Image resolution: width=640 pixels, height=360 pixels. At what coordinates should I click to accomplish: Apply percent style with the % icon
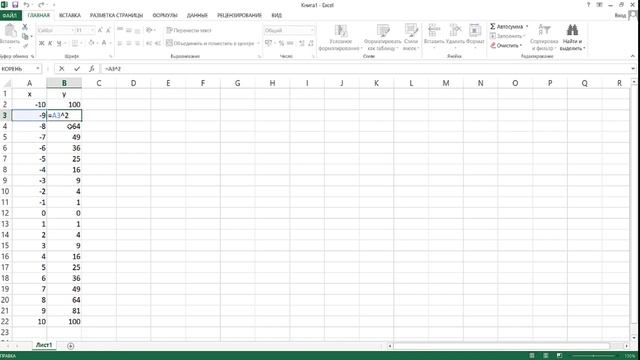coord(281,43)
